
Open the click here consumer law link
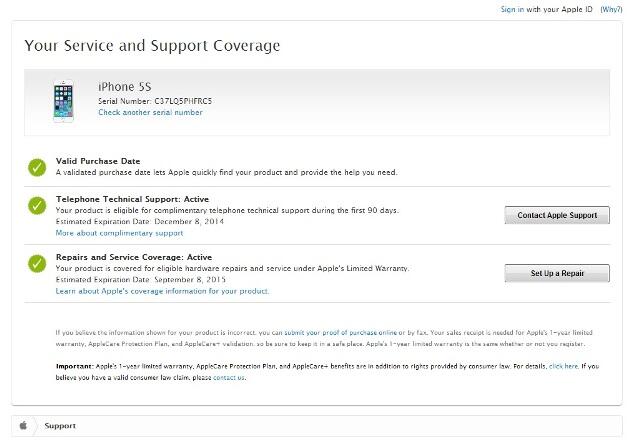click(563, 366)
